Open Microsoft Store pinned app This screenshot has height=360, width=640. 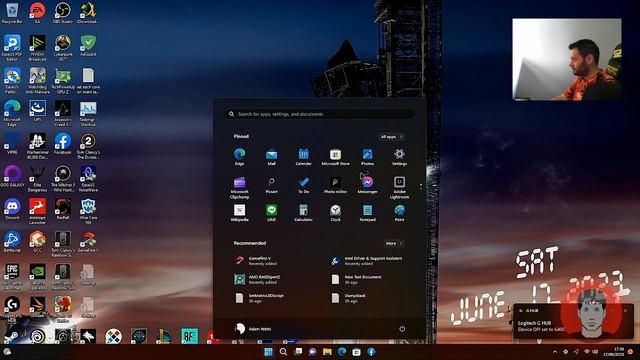(x=336, y=157)
